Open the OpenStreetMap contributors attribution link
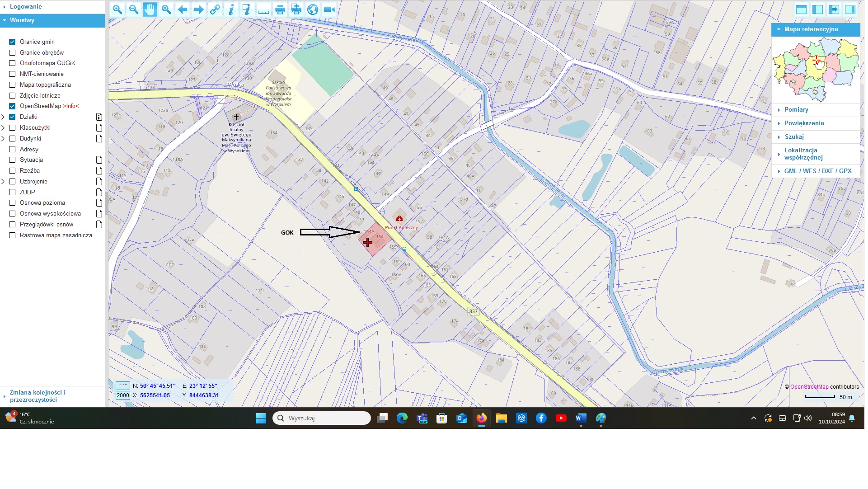The image size is (868, 489). click(809, 387)
